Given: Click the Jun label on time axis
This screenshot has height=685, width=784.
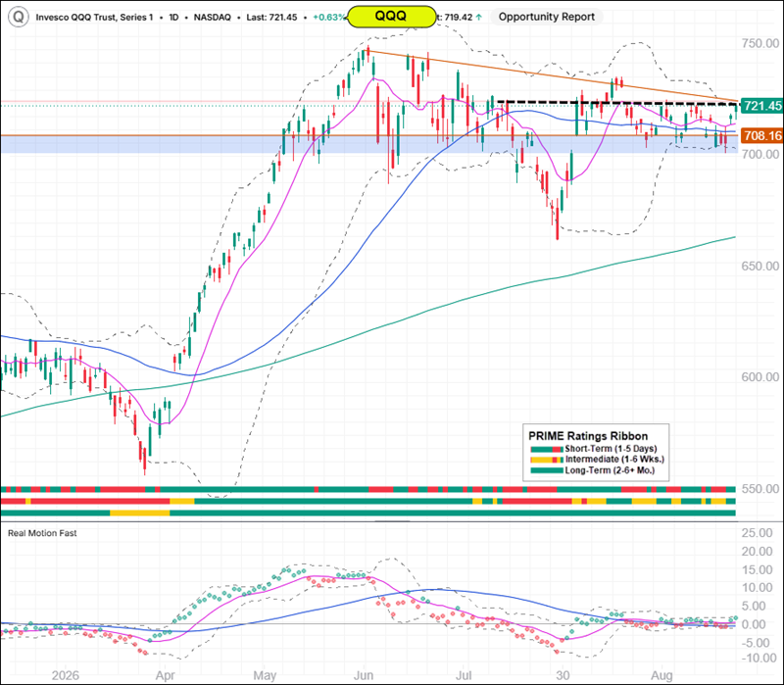Looking at the screenshot, I should pyautogui.click(x=364, y=675).
